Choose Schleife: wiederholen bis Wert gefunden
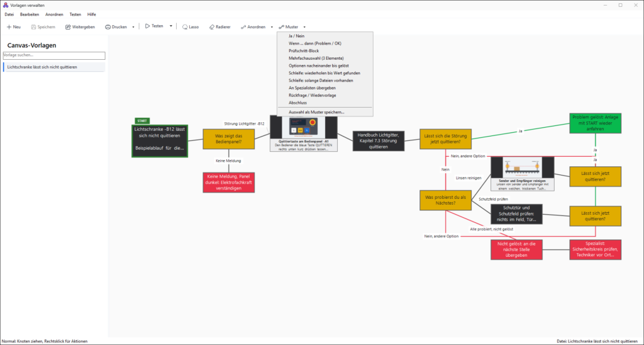Image resolution: width=644 pixels, height=345 pixels. (x=325, y=73)
